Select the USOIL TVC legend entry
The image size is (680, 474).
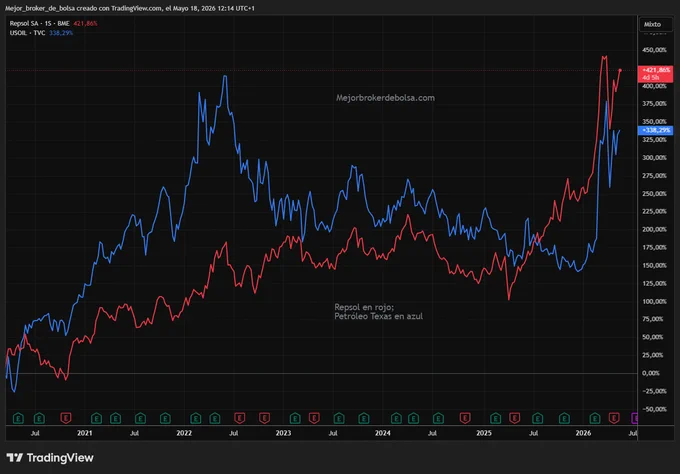point(27,33)
